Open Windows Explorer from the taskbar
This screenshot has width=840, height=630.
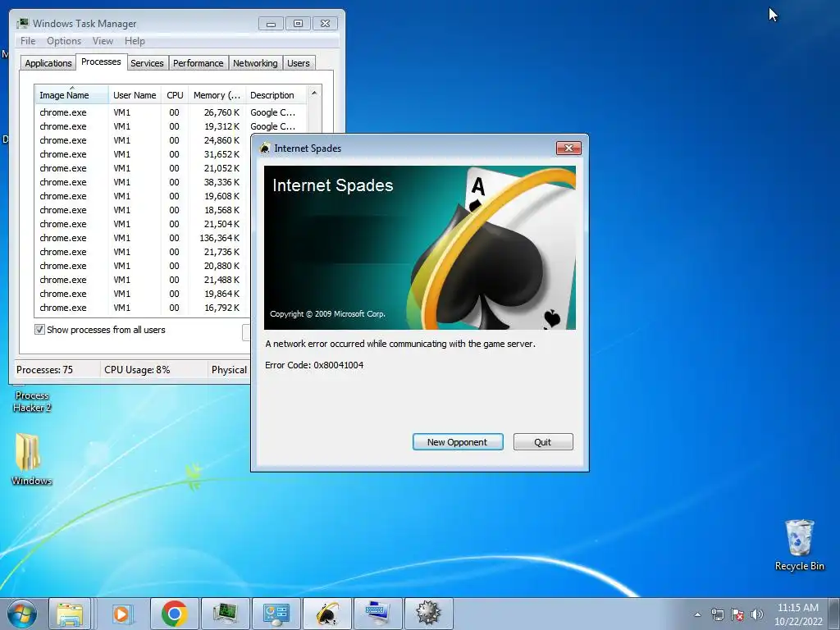click(71, 614)
